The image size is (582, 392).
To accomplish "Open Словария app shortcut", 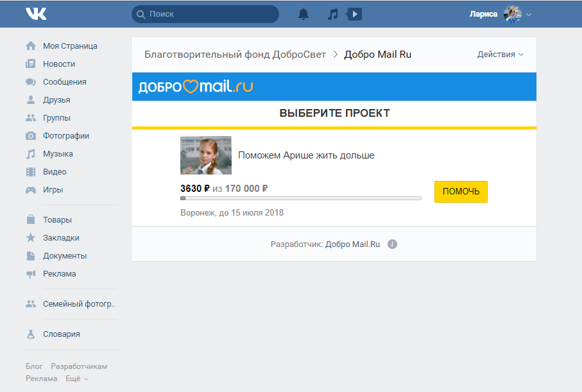I will point(62,334).
